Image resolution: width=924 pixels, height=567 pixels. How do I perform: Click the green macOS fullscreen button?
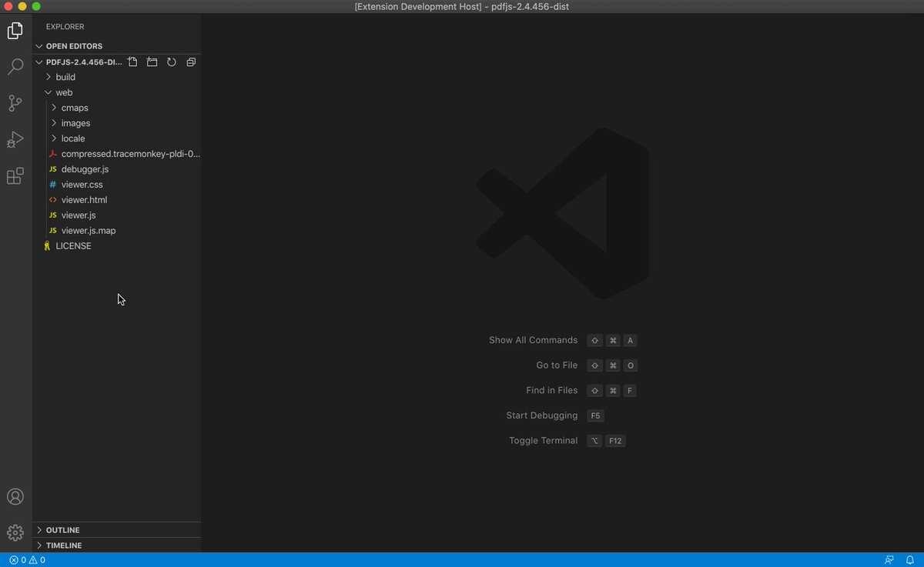[36, 6]
